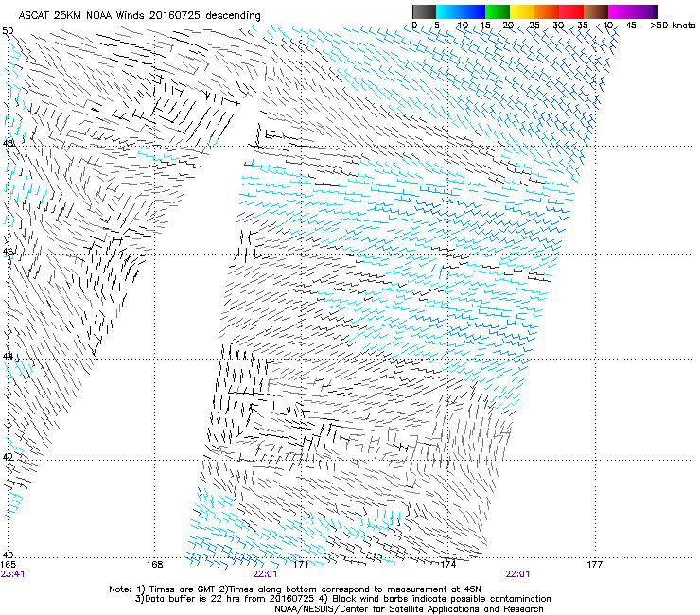The width and height of the screenshot is (700, 615).
Task: Click the legend tick label 45
Action: pyautogui.click(x=631, y=26)
